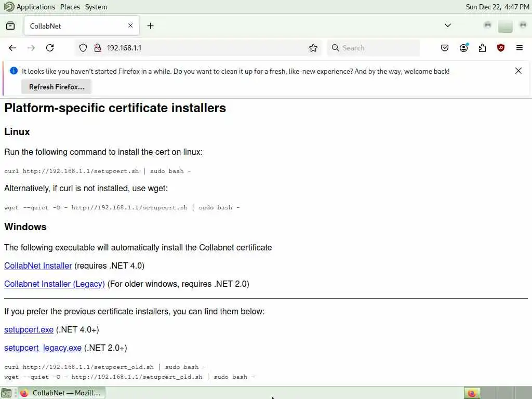Bookmark this page with the star
This screenshot has width=532, height=399.
[313, 48]
